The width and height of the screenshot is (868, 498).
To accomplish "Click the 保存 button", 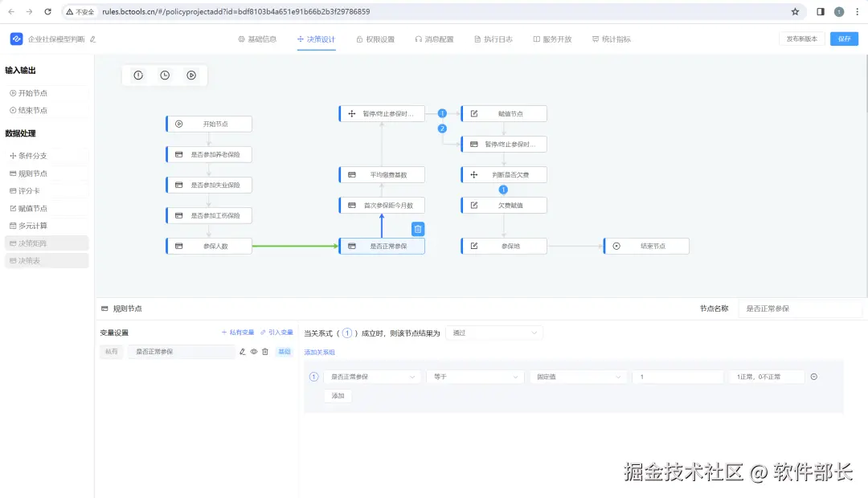I will point(844,38).
